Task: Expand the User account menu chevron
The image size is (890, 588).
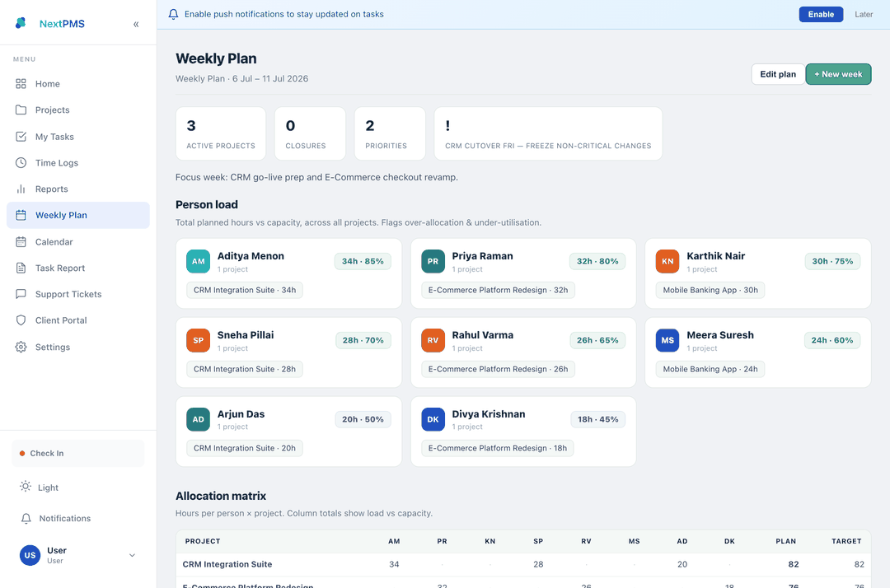Action: coord(132,555)
